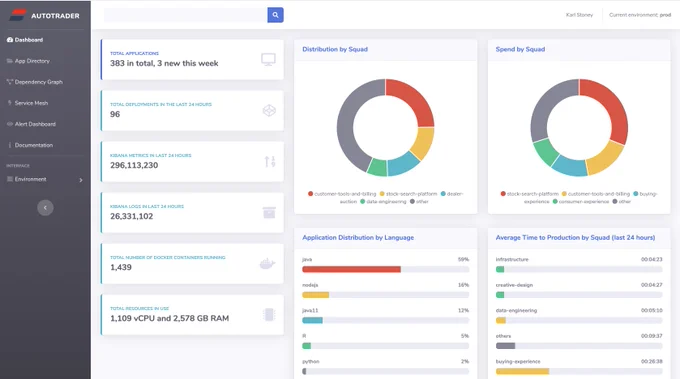Click the yellow nodejs progress bar
The width and height of the screenshot is (680, 379).
315,295
